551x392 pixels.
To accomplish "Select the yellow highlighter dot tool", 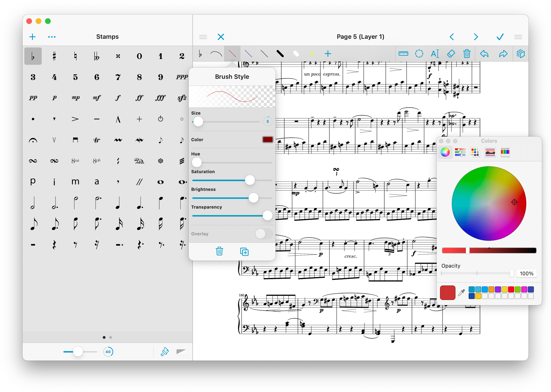I will 312,54.
